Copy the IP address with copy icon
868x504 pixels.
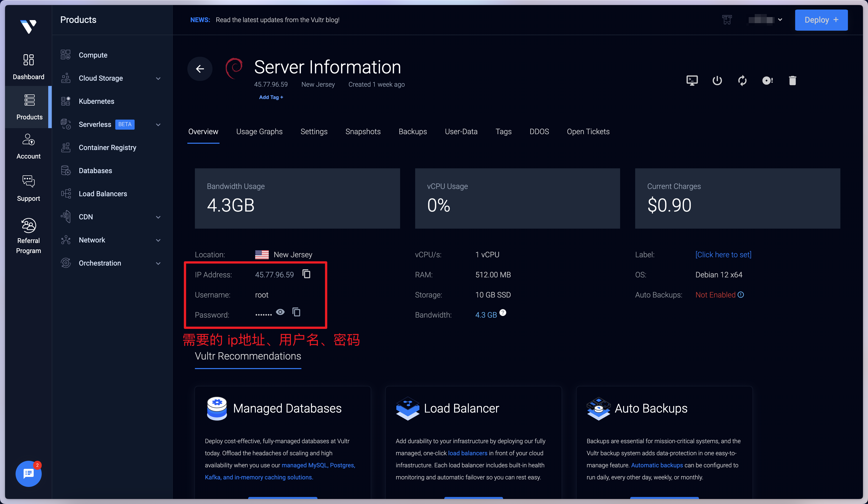tap(306, 274)
